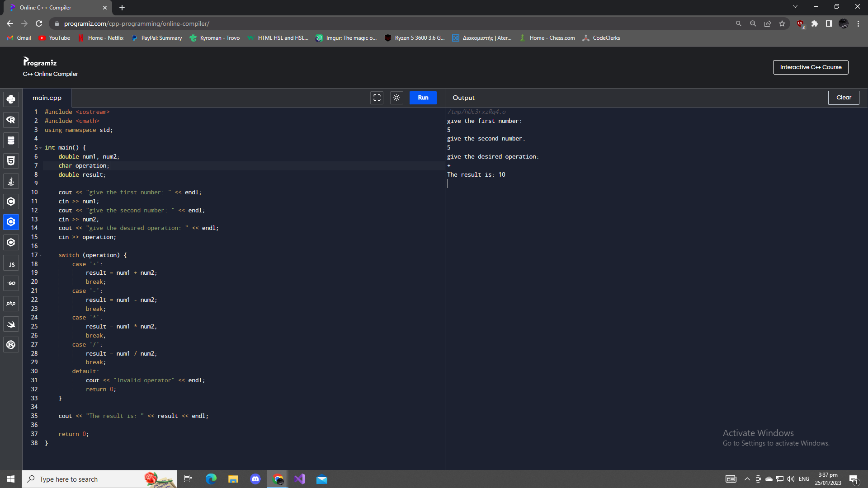The image size is (868, 488).
Task: Open the SQL database editor icon
Action: 11,140
